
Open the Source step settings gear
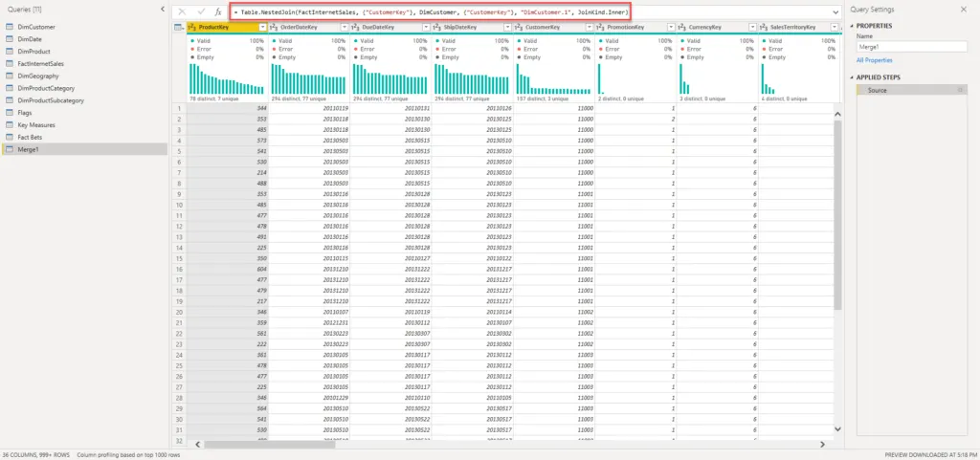click(960, 89)
